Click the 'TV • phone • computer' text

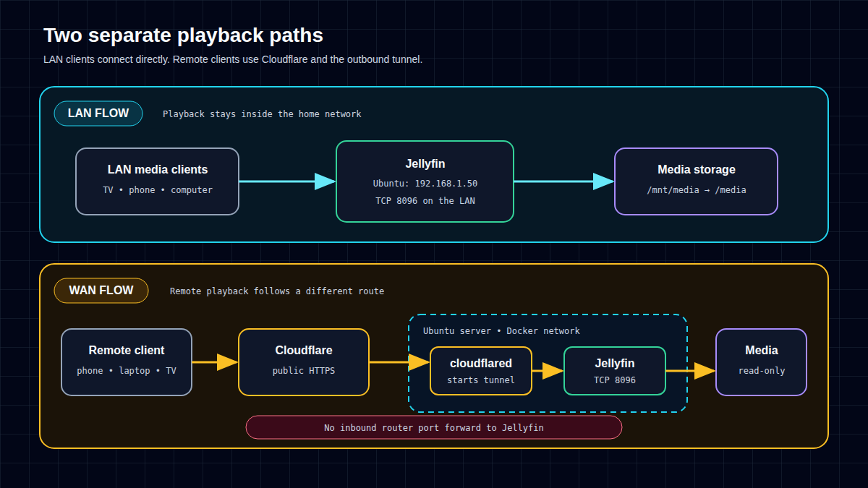(x=158, y=190)
